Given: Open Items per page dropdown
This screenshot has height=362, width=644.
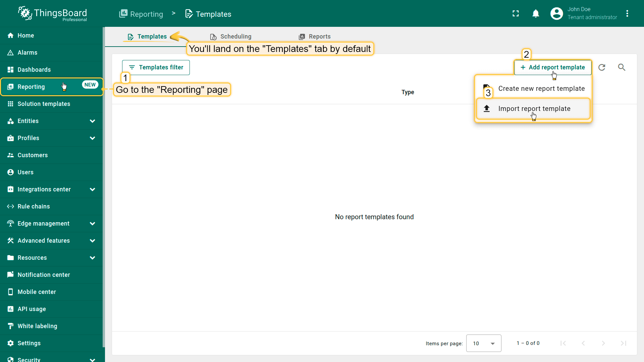Looking at the screenshot, I should pos(484,343).
